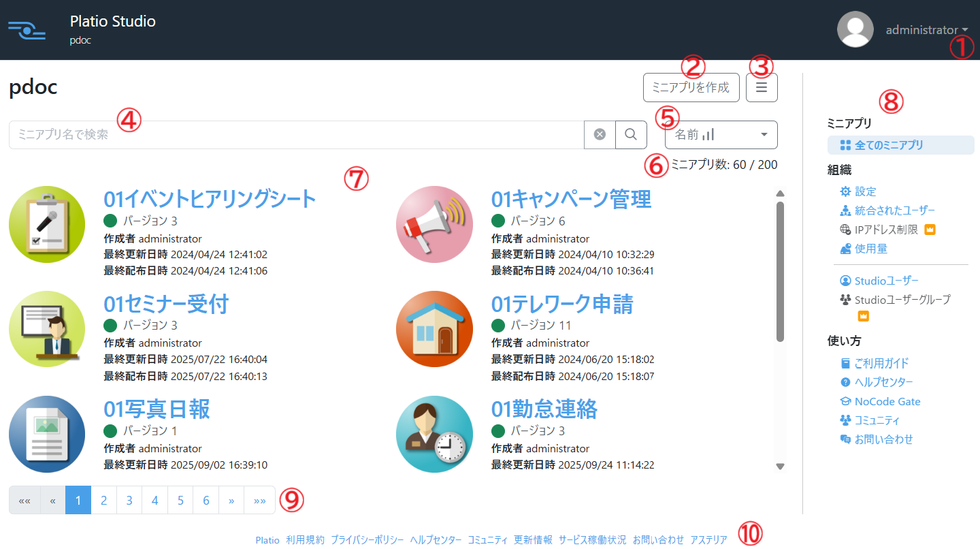Clear the search field with X icon
This screenshot has width=980, height=549.
coord(600,135)
